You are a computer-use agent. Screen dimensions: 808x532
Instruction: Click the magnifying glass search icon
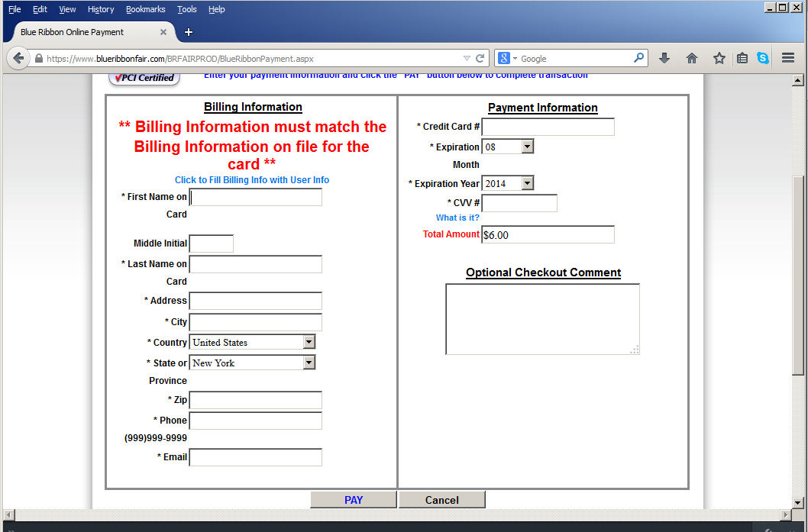click(x=638, y=58)
